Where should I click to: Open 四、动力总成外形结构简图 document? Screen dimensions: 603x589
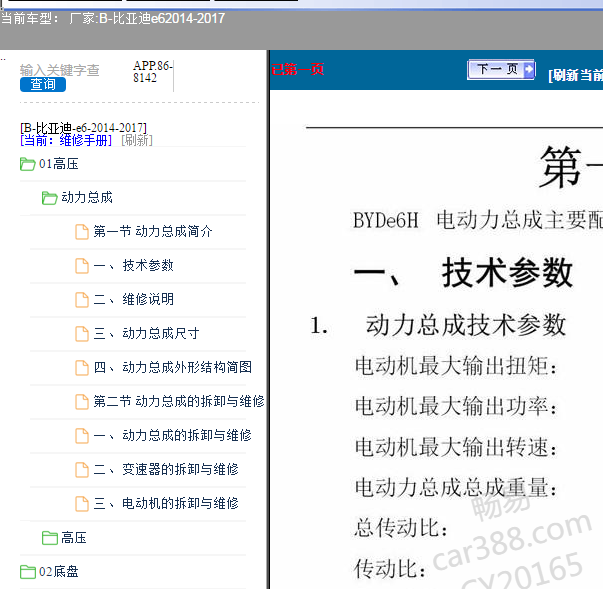coord(173,367)
